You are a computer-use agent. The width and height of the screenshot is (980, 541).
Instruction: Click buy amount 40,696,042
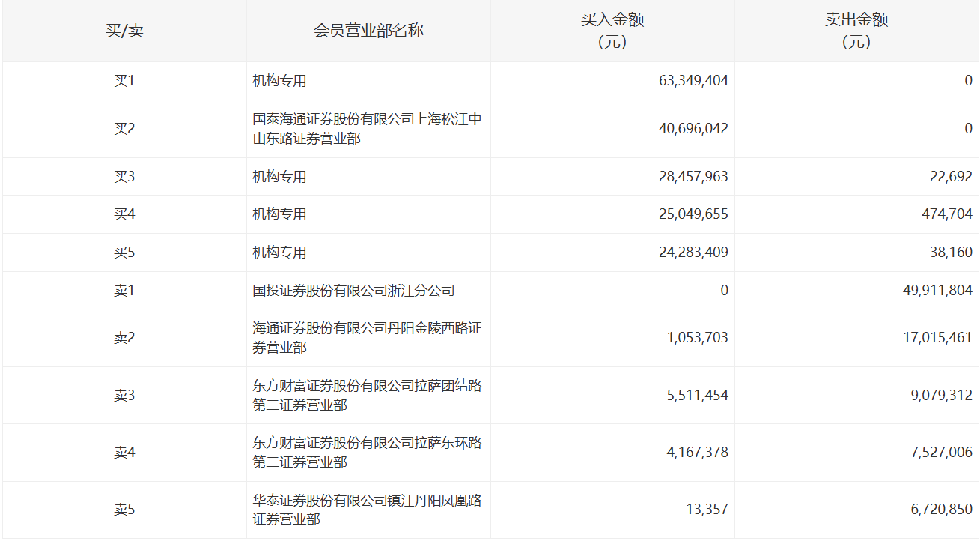coord(693,129)
